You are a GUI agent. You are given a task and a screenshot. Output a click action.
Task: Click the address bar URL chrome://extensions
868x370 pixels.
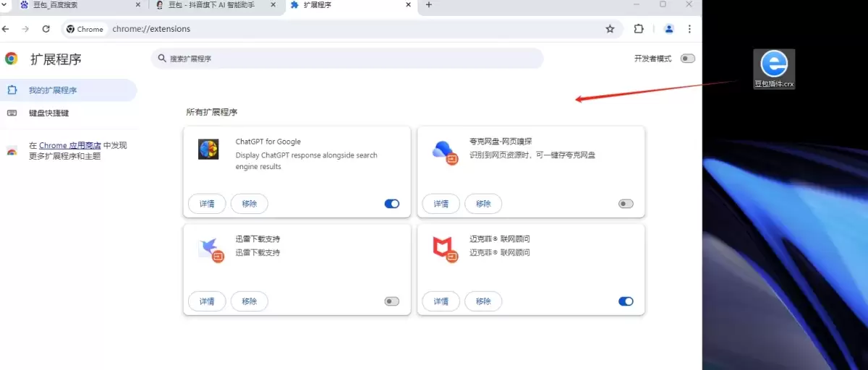click(x=151, y=29)
